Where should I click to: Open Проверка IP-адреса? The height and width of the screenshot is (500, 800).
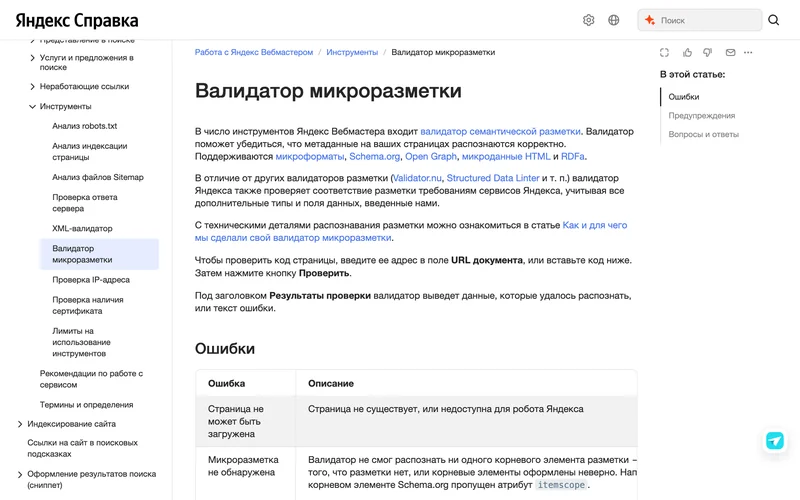tap(91, 280)
